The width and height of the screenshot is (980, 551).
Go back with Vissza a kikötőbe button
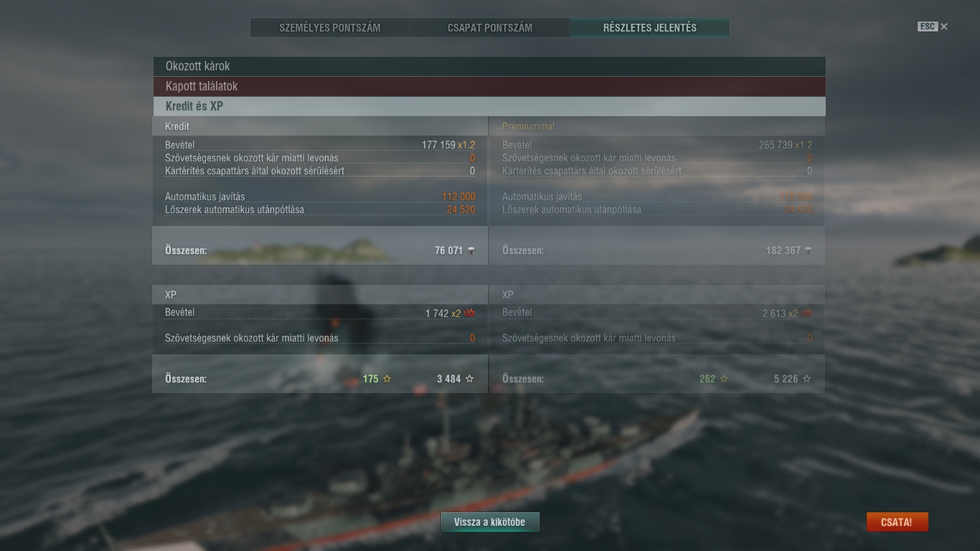click(489, 522)
